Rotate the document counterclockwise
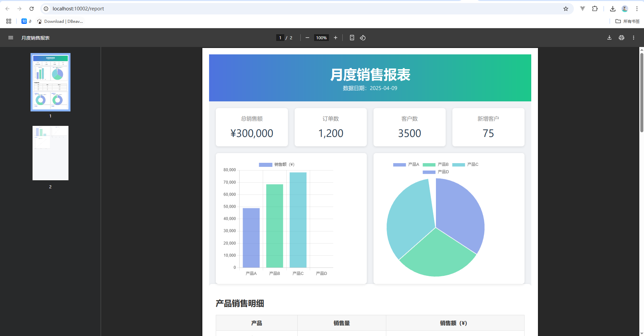This screenshot has height=336, width=644. pos(363,38)
